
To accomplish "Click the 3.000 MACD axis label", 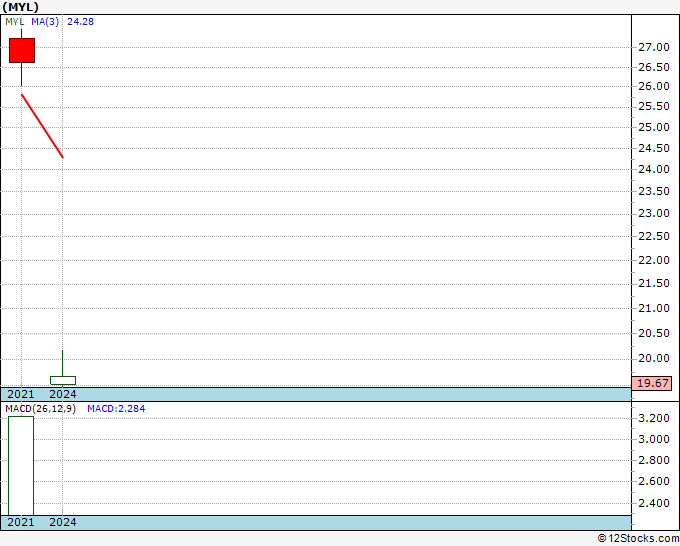I will click(654, 439).
